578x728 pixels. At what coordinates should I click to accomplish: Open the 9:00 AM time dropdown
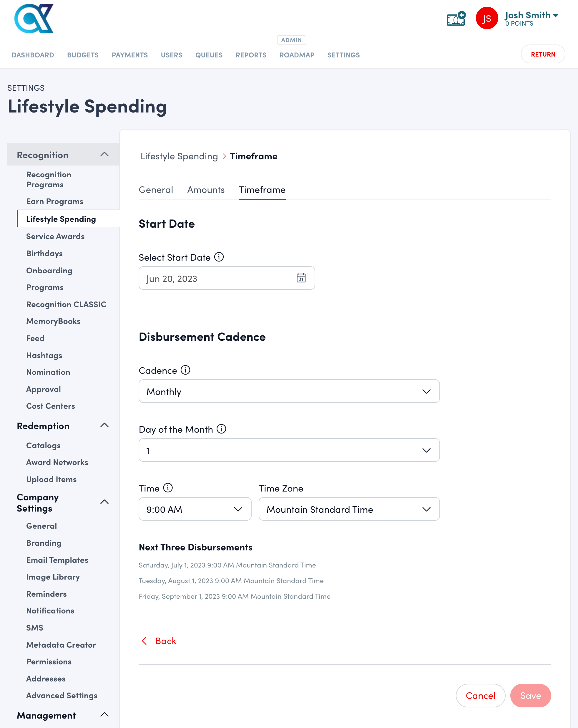(x=195, y=509)
